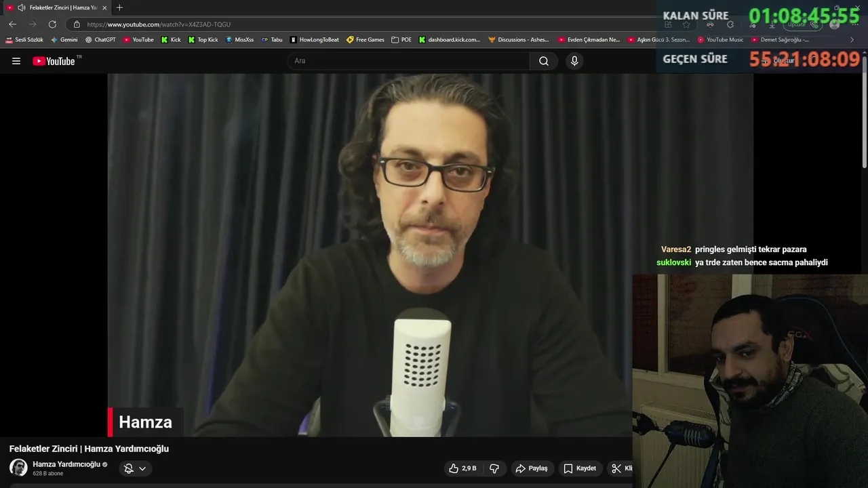
Task: Click chat message from suklovski
Action: (742, 263)
